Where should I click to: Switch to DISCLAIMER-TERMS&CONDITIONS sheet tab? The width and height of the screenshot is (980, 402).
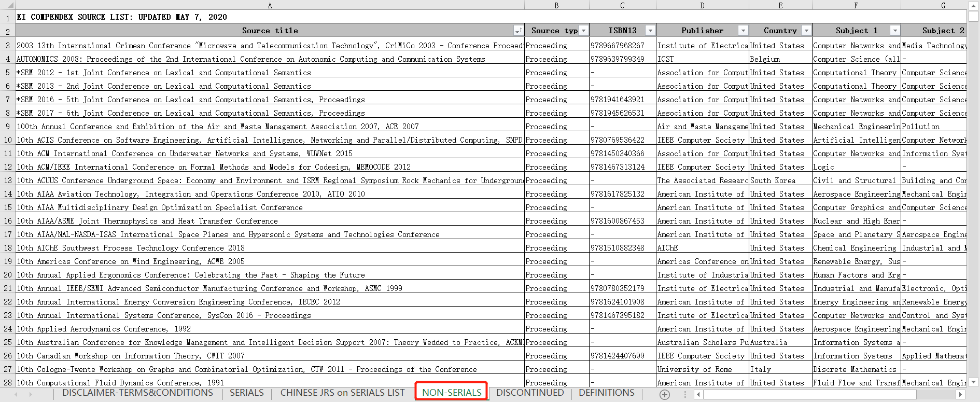point(137,393)
